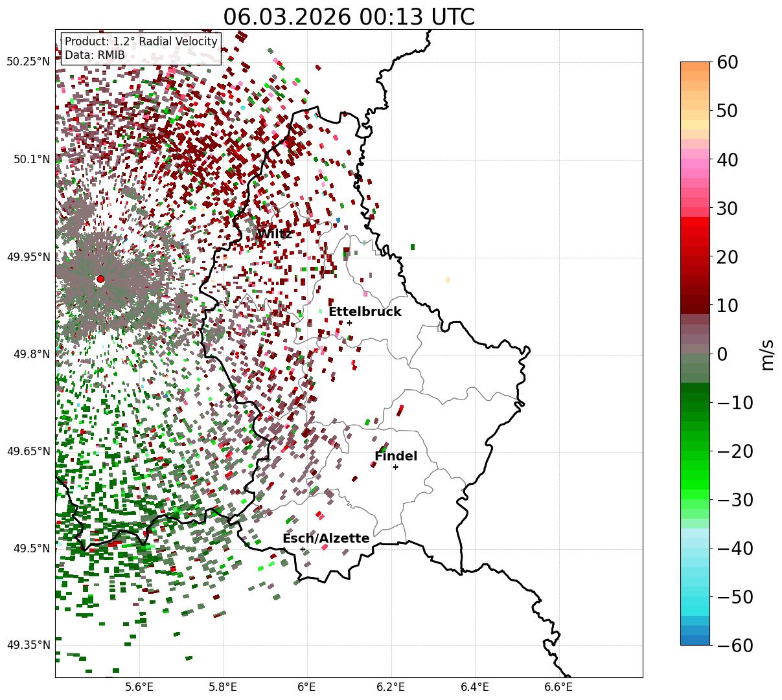This screenshot has width=782, height=700.
Task: Click the colorbar −40 tick label
Action: 734,548
